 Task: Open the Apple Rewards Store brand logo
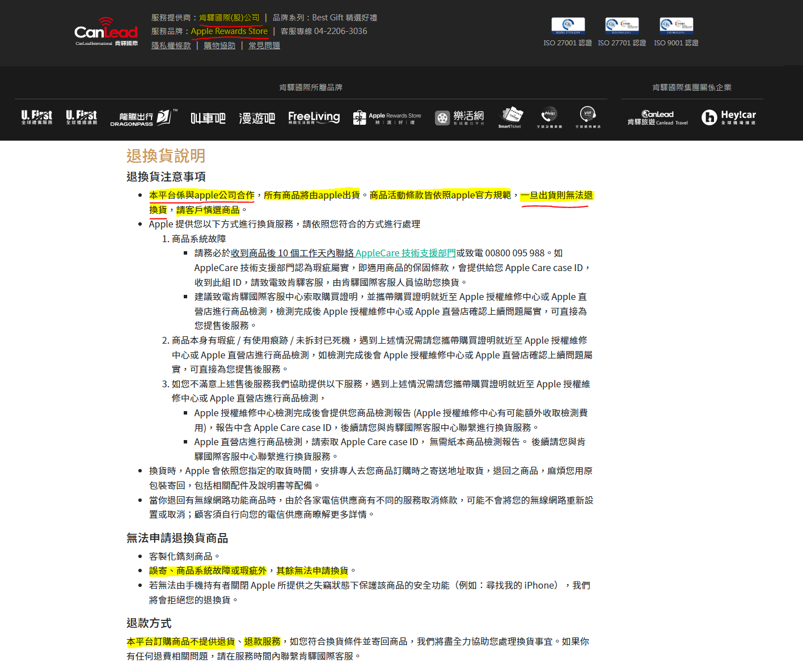387,117
